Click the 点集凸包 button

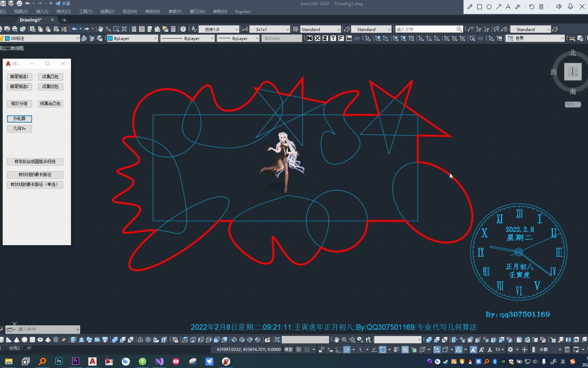point(50,76)
